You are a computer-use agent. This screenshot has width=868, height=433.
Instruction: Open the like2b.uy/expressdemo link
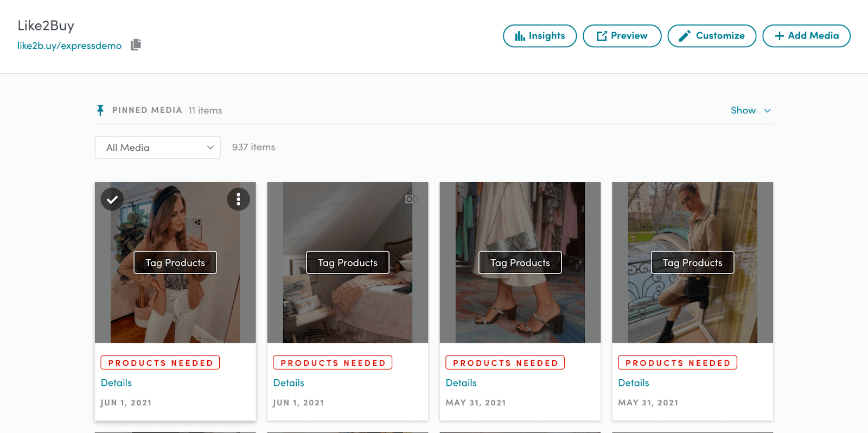(69, 46)
